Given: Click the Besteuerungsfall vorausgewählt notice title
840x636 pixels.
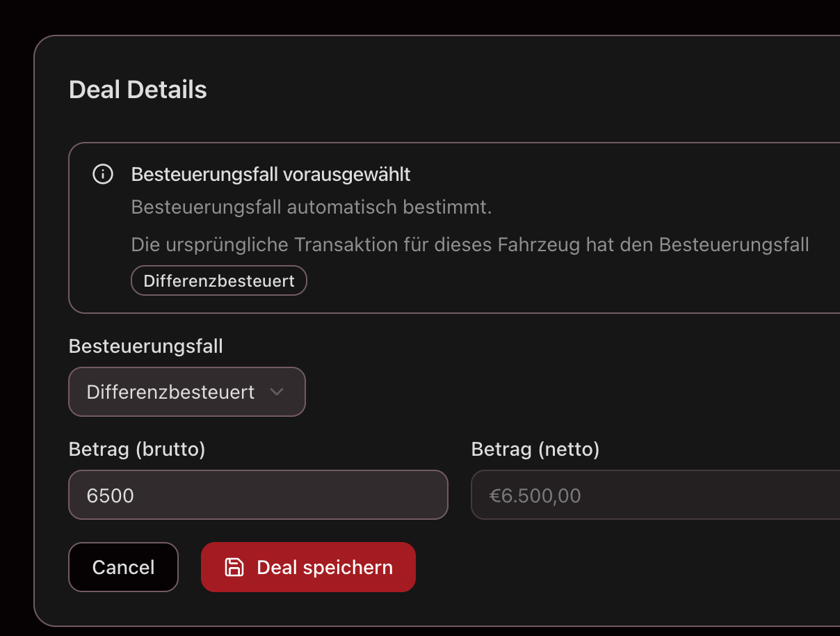Looking at the screenshot, I should 271,174.
